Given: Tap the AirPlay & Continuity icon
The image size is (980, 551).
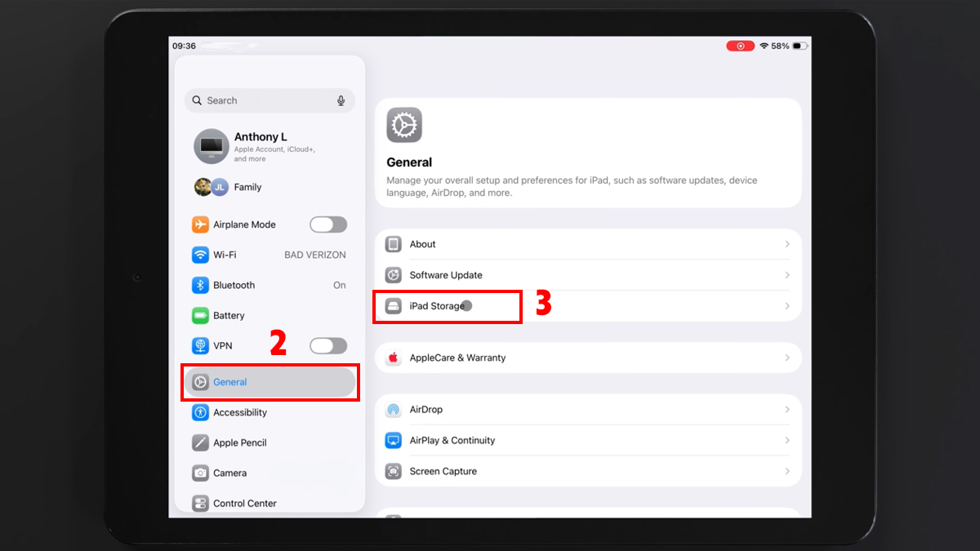Looking at the screenshot, I should (x=394, y=441).
